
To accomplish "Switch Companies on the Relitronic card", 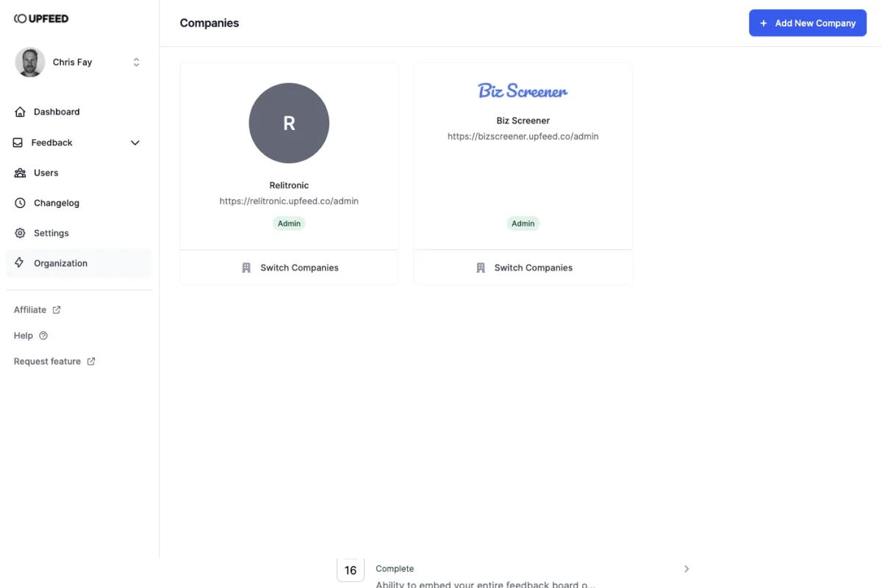I will click(289, 268).
